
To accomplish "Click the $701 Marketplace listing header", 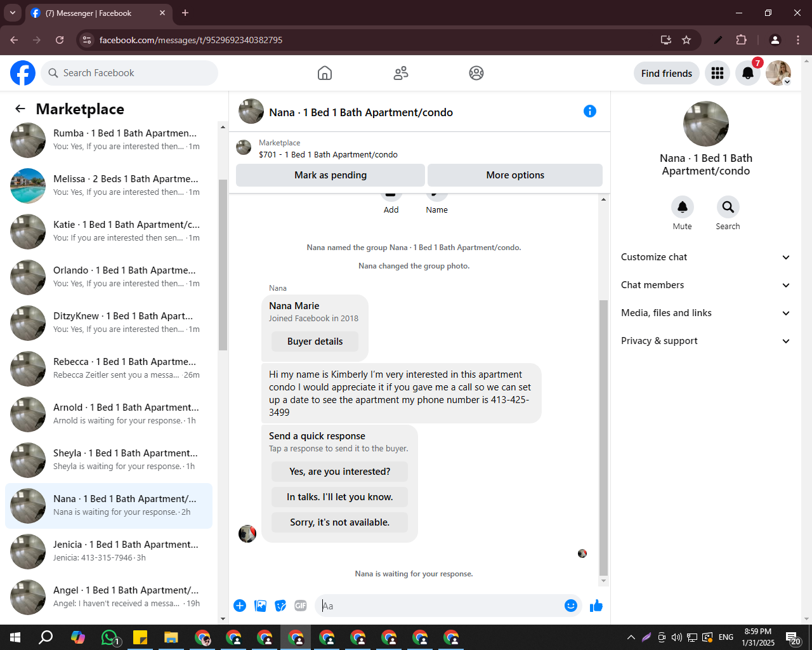I will (419, 149).
